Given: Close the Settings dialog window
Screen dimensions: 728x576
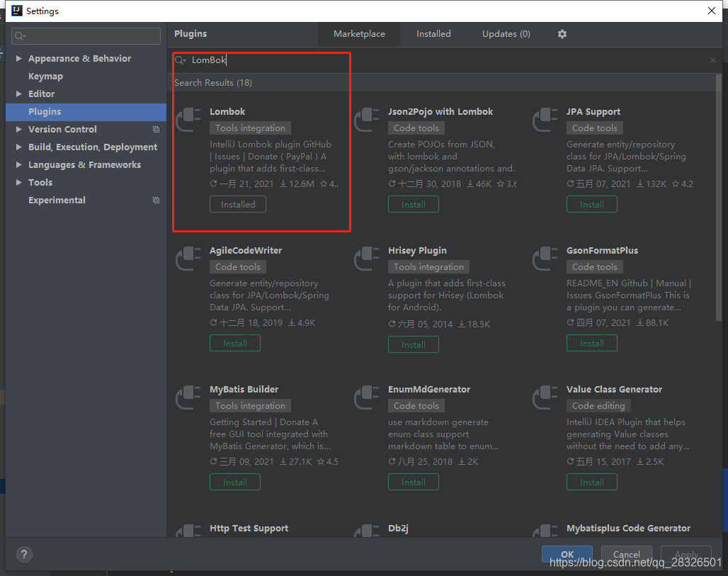Looking at the screenshot, I should pos(711,11).
